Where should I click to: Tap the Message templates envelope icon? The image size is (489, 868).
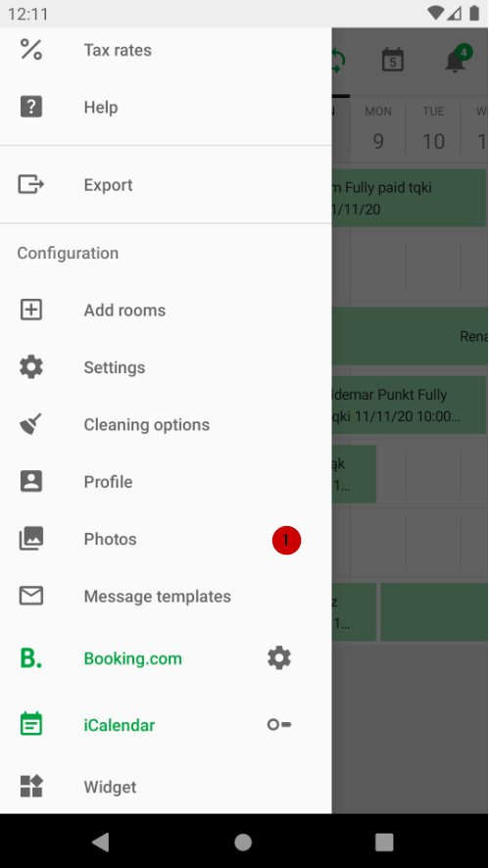[31, 596]
